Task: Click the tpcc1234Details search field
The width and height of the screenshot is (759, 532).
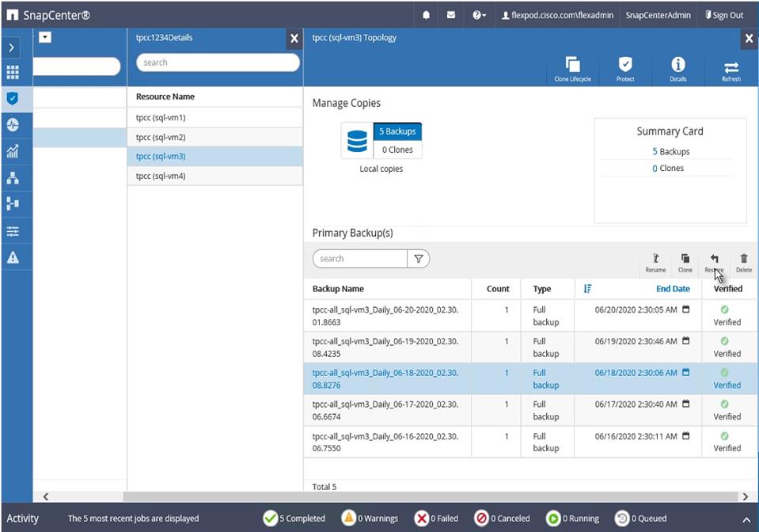Action: (x=218, y=63)
